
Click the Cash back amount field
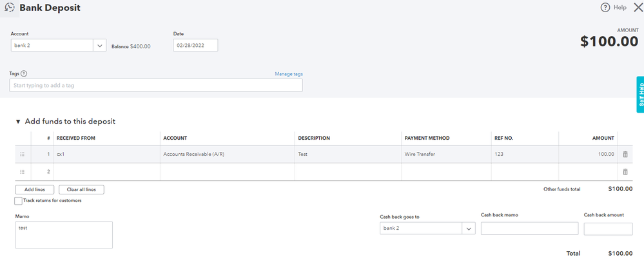click(x=608, y=229)
